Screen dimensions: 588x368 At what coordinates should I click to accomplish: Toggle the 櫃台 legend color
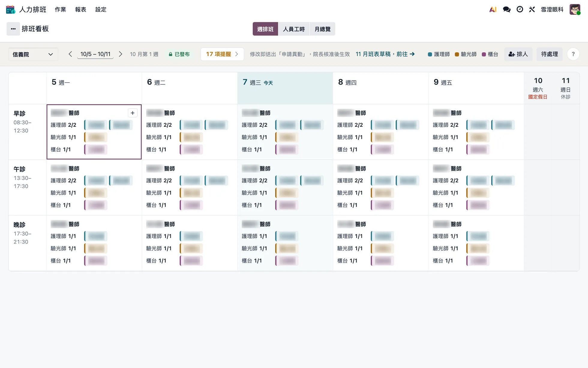point(490,54)
